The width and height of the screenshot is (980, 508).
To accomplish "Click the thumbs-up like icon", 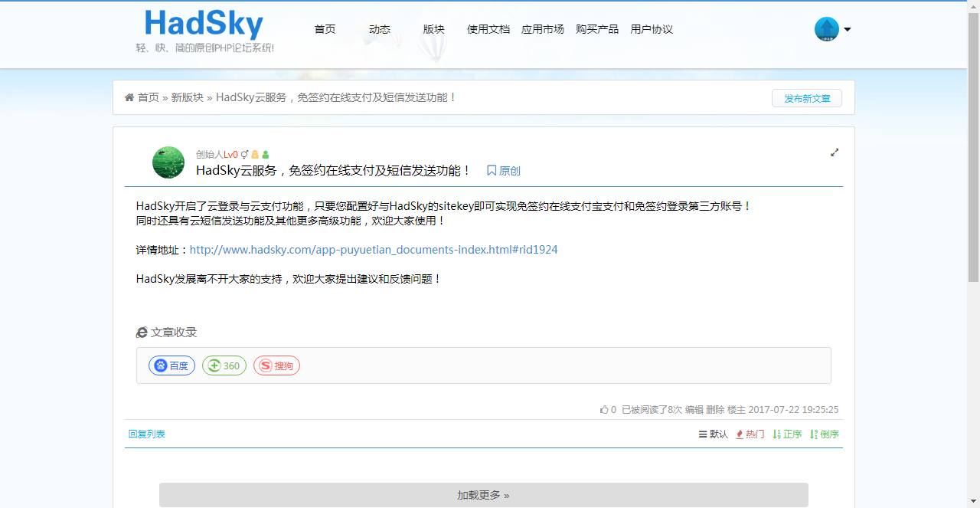I will (x=604, y=410).
